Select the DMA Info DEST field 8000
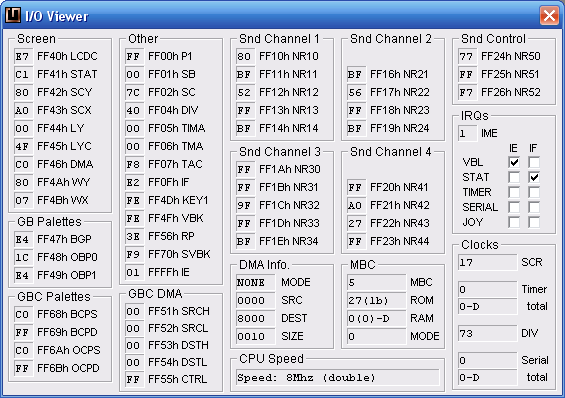Viewport: 565px width, 398px height. click(x=255, y=319)
